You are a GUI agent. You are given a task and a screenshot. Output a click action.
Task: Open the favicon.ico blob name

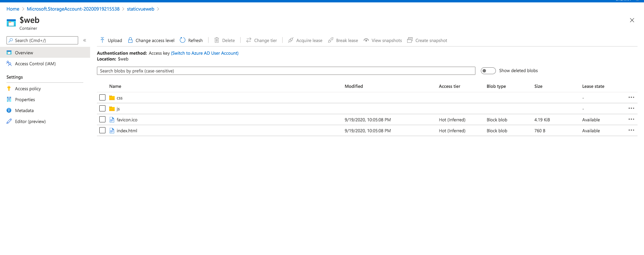pos(127,120)
